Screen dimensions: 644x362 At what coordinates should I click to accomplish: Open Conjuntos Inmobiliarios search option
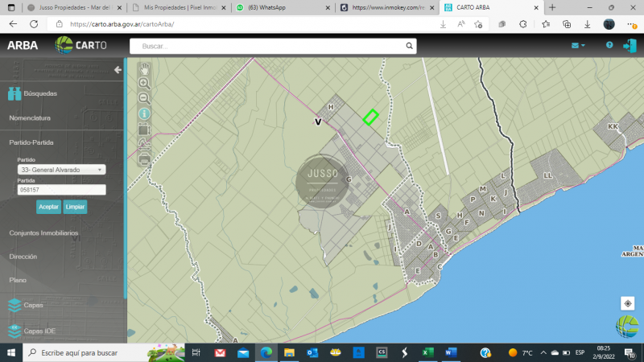click(43, 232)
